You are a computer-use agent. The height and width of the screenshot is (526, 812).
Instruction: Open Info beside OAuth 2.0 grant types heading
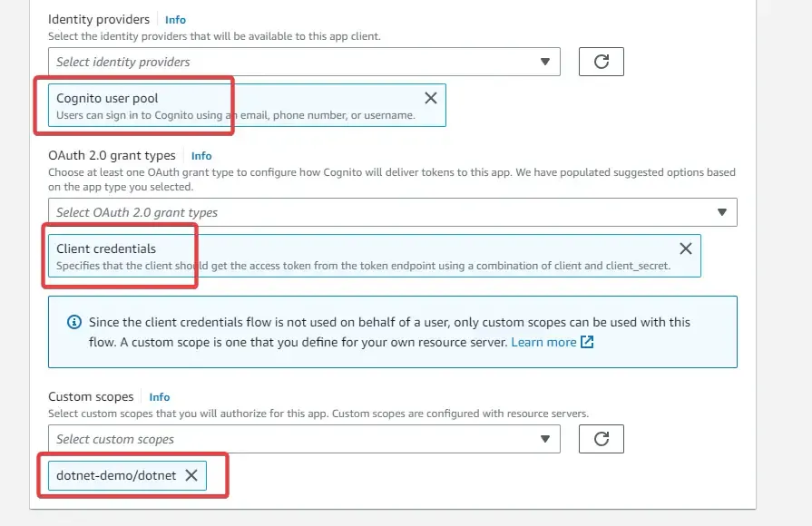pyautogui.click(x=201, y=155)
